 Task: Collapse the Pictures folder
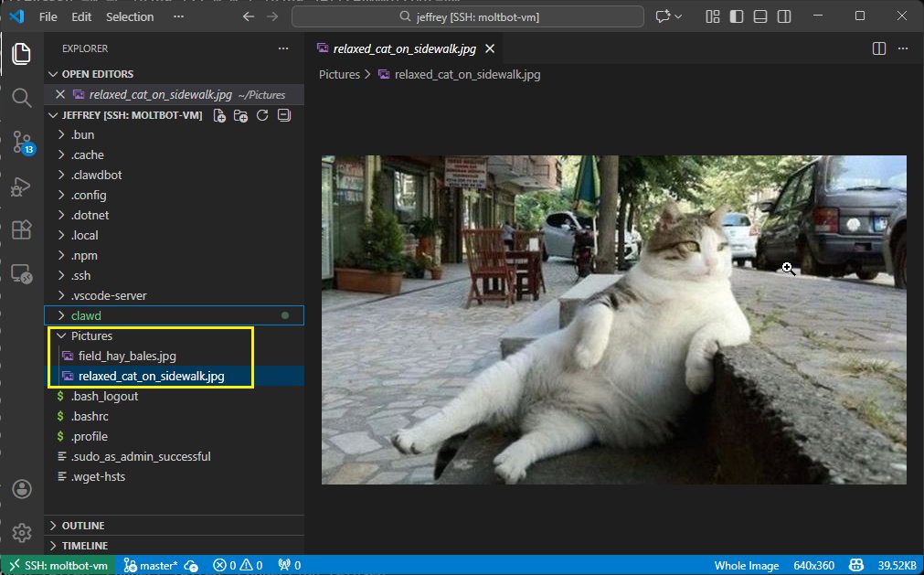click(x=91, y=335)
